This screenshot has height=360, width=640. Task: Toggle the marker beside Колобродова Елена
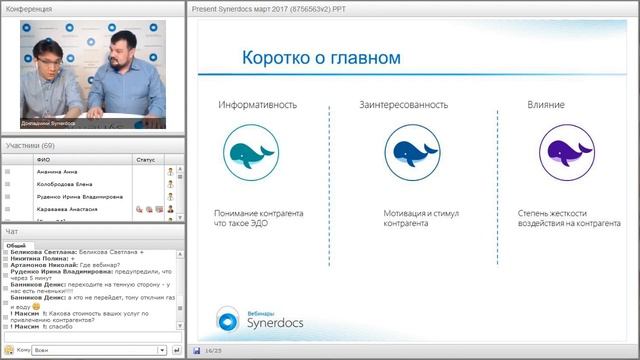click(7, 184)
